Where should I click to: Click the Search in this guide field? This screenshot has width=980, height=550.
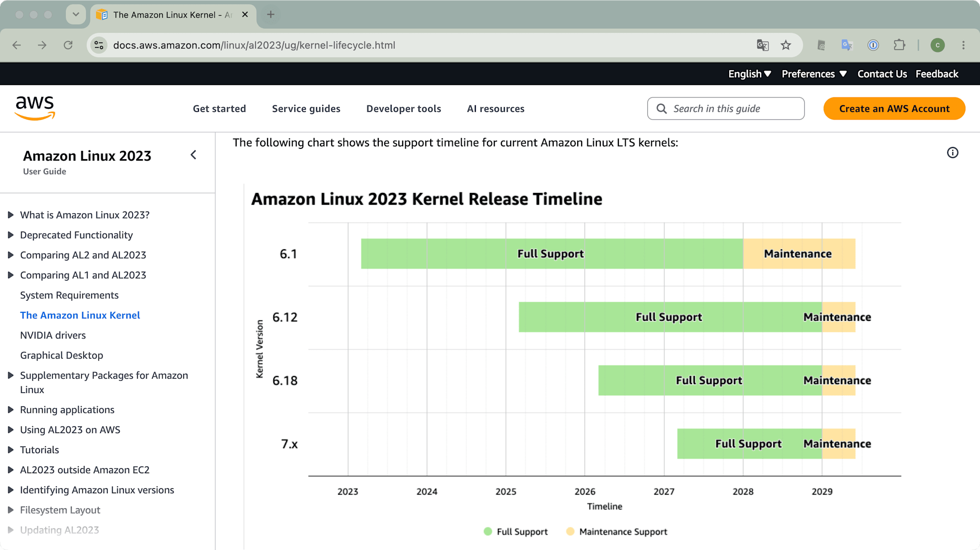point(726,109)
